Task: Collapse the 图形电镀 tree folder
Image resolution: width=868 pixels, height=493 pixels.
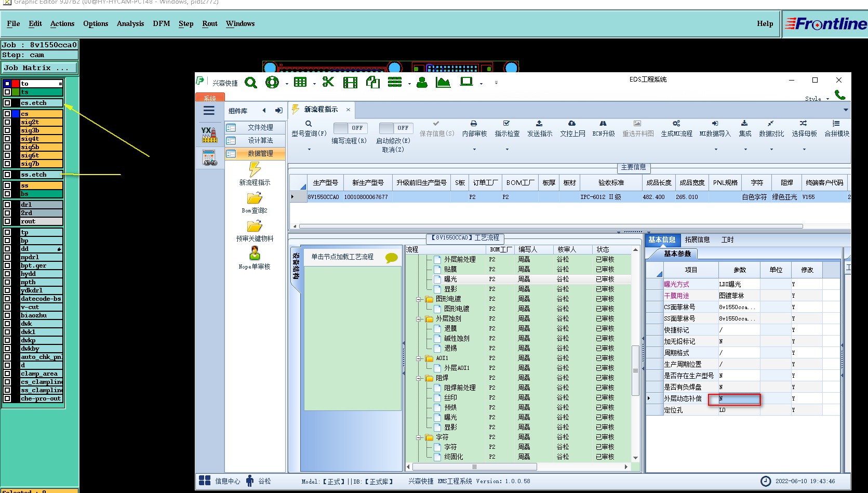Action: click(x=419, y=299)
